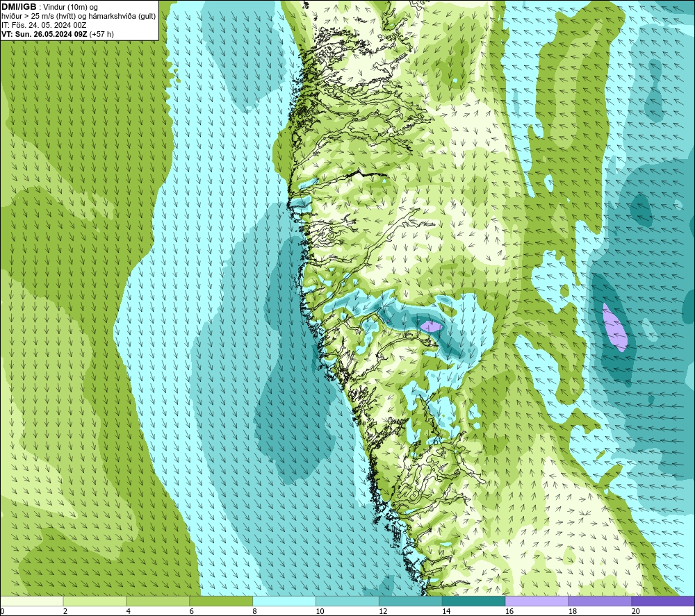This screenshot has width=695, height=616.
Task: Click the purple wind maximum over the fjord inland
Action: 432,327
